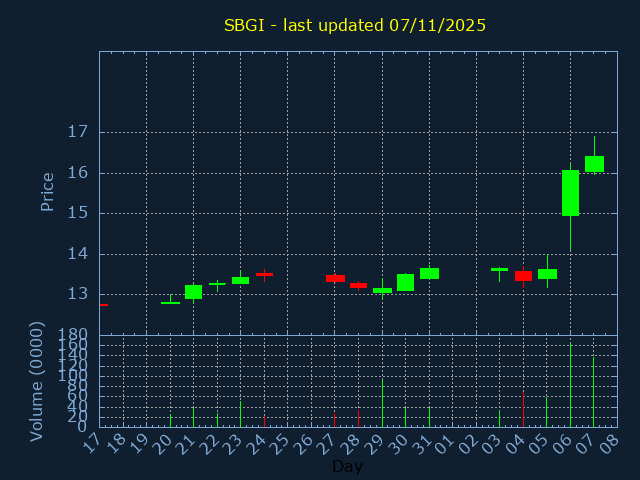640x480 pixels.
Task: Click the day axis tick '27'
Action: (x=327, y=443)
